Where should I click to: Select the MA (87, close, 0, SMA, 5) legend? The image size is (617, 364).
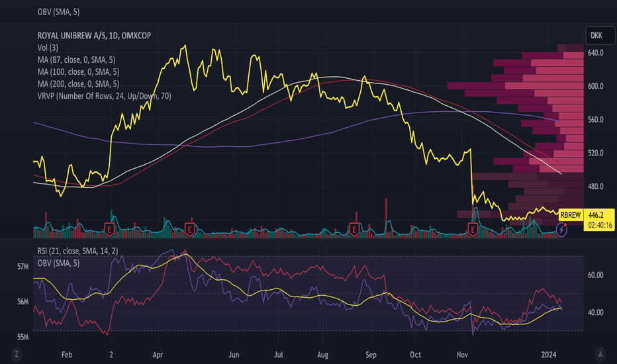click(x=76, y=60)
